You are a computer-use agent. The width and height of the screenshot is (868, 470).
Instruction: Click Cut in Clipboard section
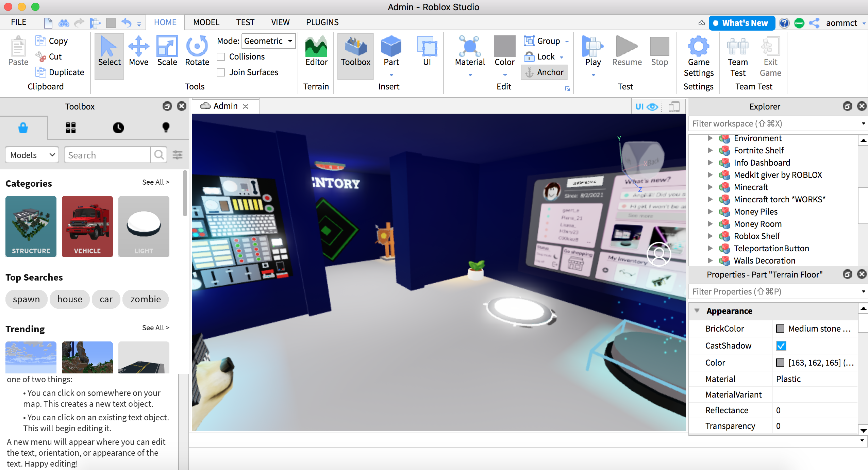49,56
